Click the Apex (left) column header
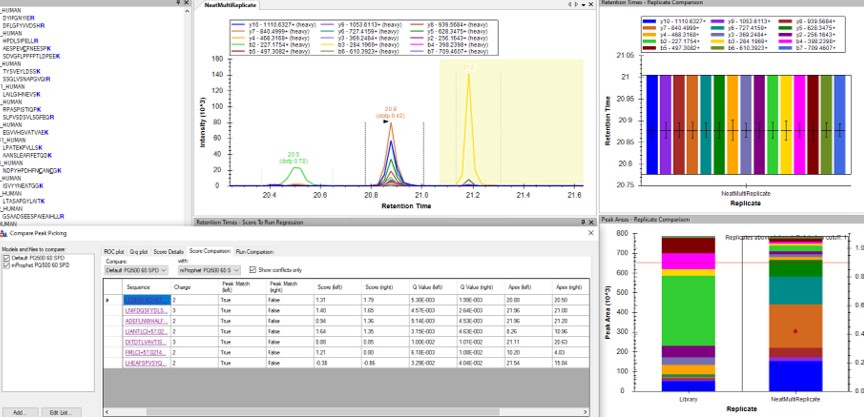864x417 pixels. pos(528,286)
